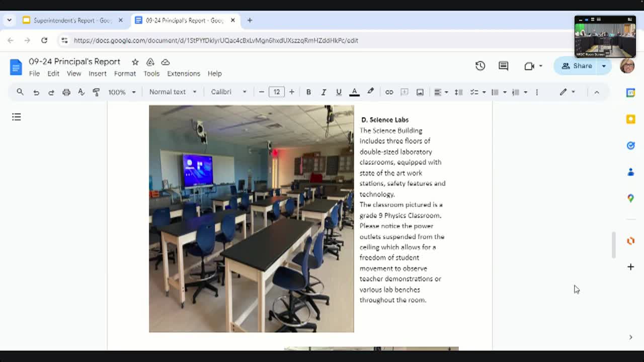Open Tasks in the side panel
Image resolution: width=644 pixels, height=362 pixels.
[x=630, y=145]
